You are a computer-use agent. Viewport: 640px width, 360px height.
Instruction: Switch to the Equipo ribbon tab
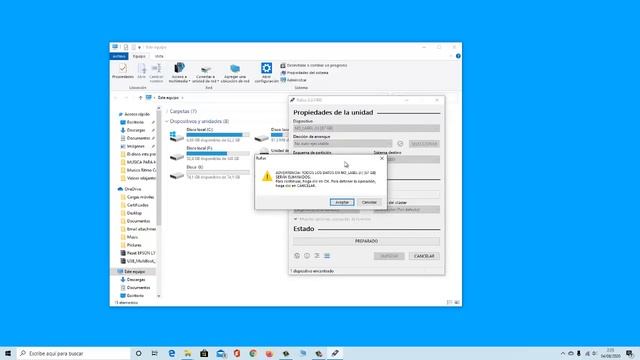(139, 56)
